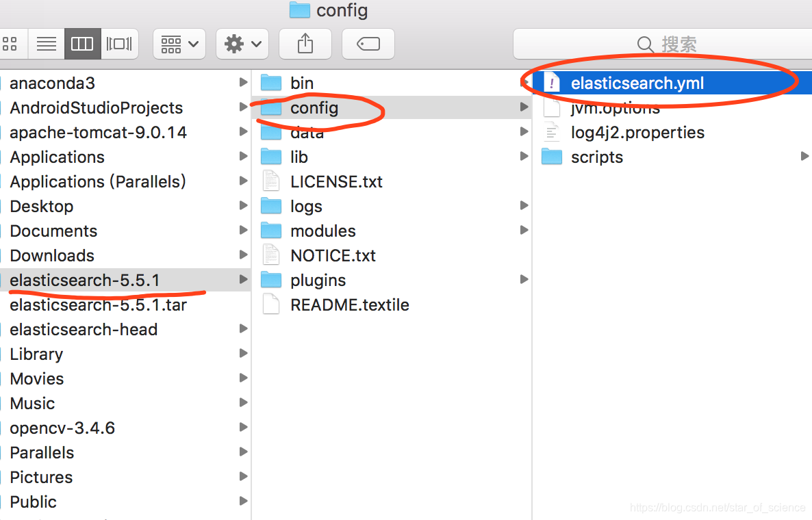Select the Desktop folder
The image size is (812, 520).
coord(125,206)
